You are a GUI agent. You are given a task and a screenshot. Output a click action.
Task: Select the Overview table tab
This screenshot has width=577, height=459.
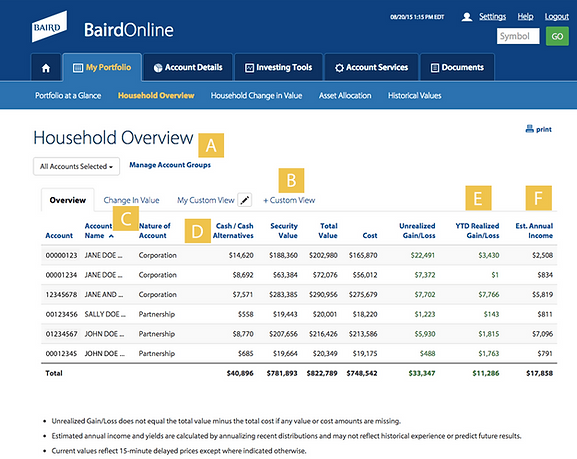(68, 200)
